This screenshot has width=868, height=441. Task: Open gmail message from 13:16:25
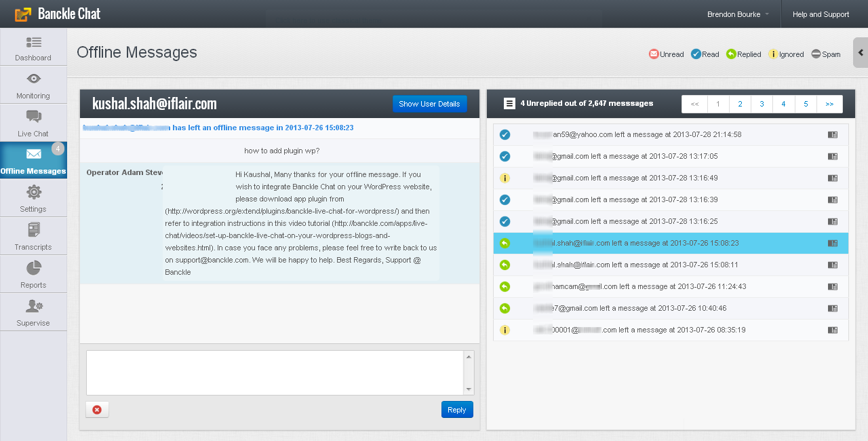click(x=671, y=222)
